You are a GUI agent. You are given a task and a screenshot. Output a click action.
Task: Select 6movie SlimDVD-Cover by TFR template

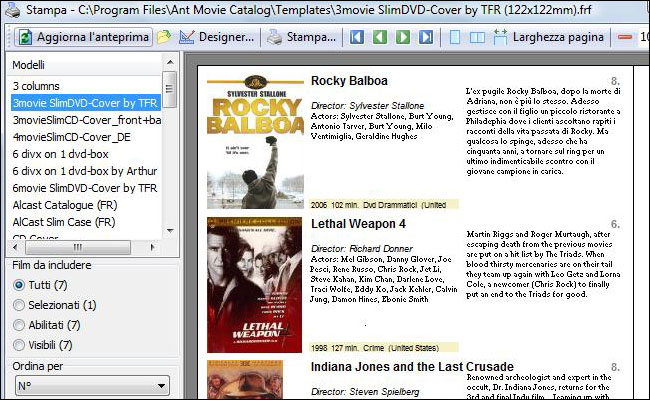pyautogui.click(x=86, y=188)
